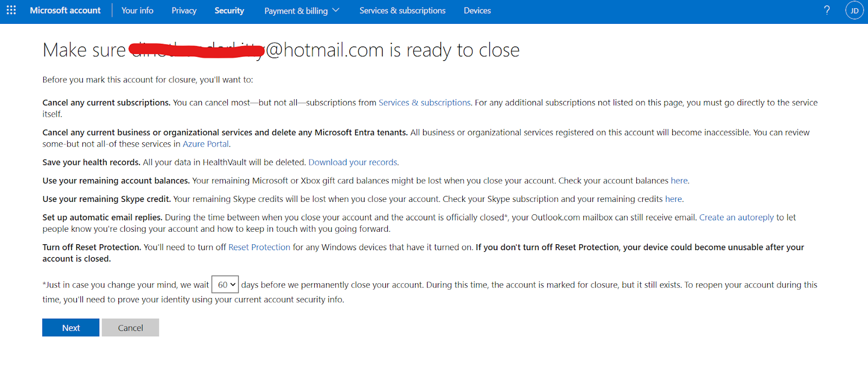Open the JD account profile avatar

854,10
